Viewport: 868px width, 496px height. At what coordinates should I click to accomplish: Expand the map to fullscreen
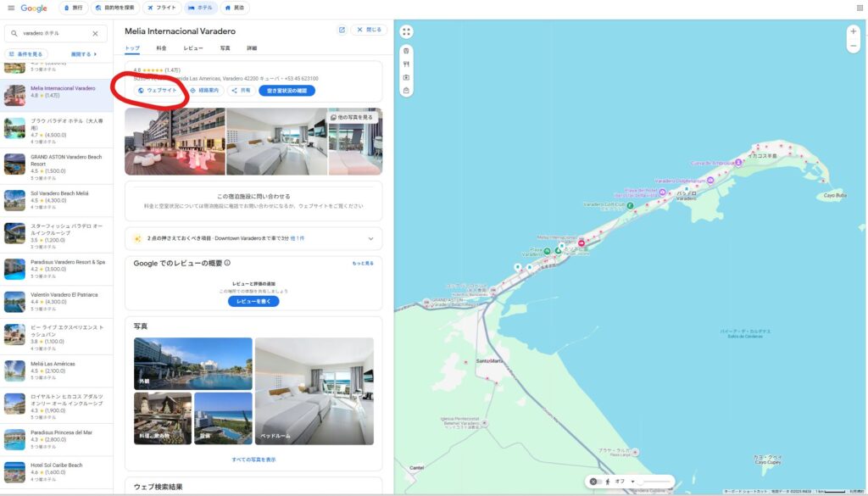pos(407,32)
